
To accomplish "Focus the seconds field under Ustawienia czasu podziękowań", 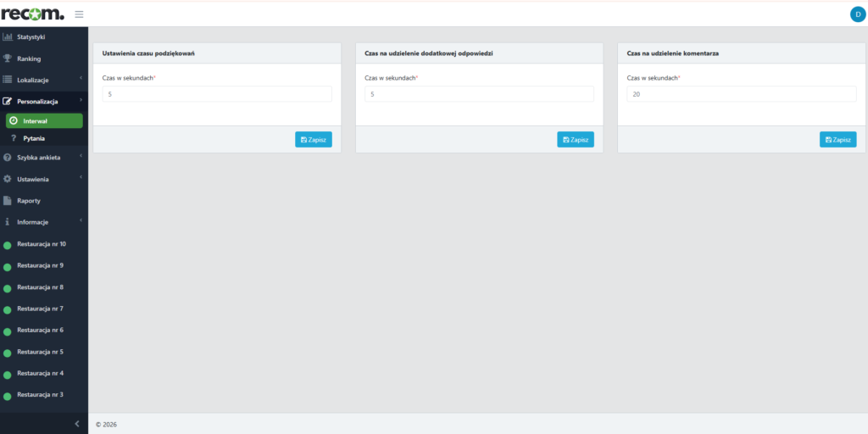I will pyautogui.click(x=217, y=94).
